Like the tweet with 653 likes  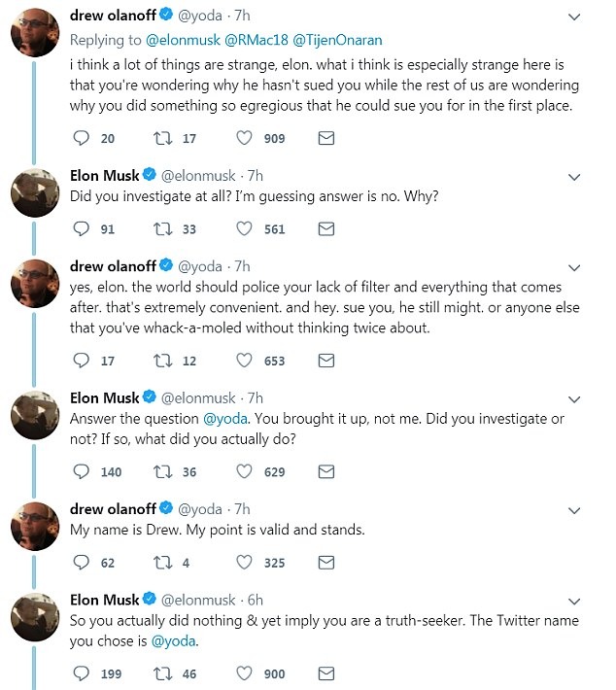[245, 361]
